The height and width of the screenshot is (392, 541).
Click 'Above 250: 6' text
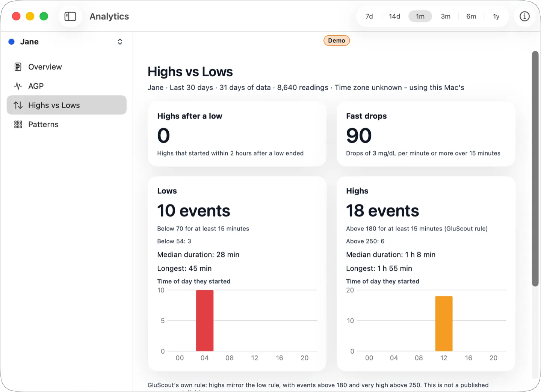[365, 241]
